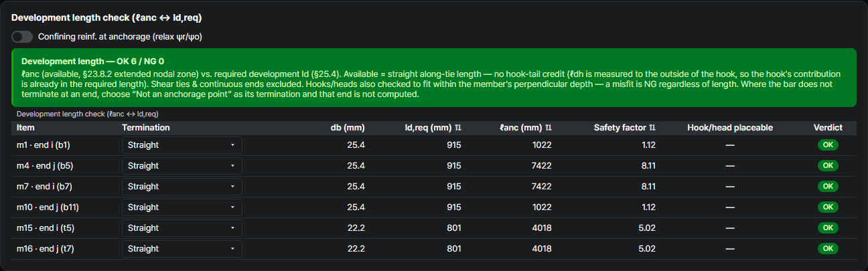Select row label m1 · end i (b1)

point(44,145)
